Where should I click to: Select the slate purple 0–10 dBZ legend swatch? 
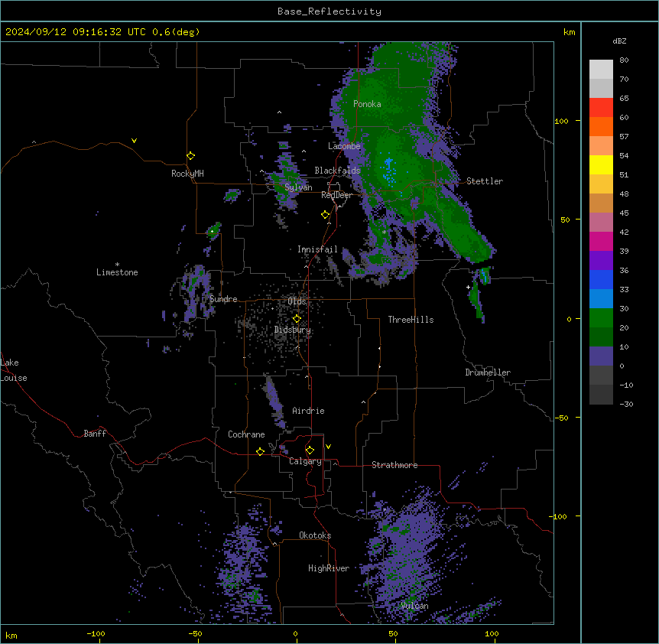(x=601, y=356)
